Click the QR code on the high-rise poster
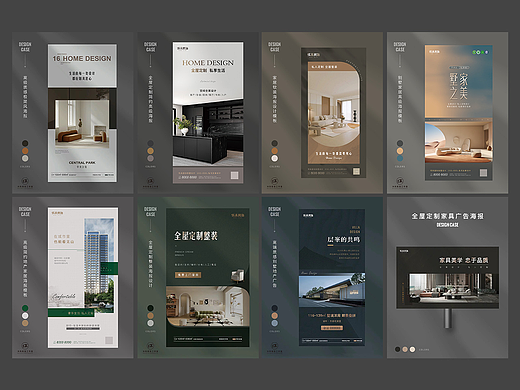Image resolution: width=520 pixels, height=390 pixels. click(109, 340)
